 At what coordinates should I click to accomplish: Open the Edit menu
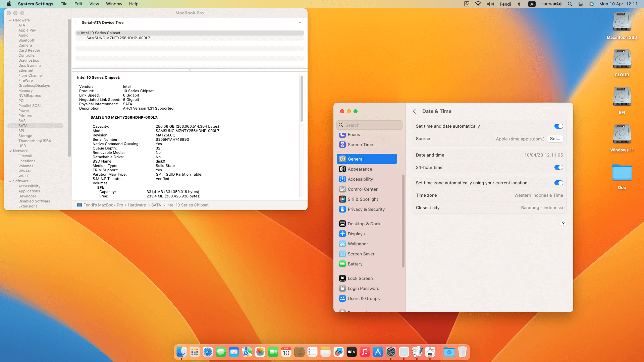(x=78, y=4)
